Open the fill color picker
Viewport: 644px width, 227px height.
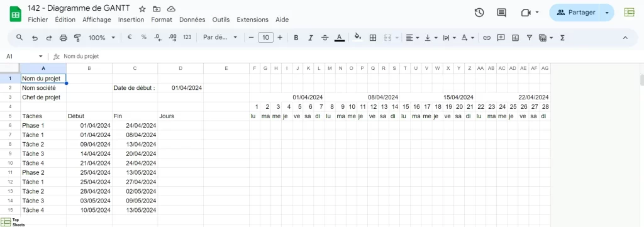pos(358,37)
